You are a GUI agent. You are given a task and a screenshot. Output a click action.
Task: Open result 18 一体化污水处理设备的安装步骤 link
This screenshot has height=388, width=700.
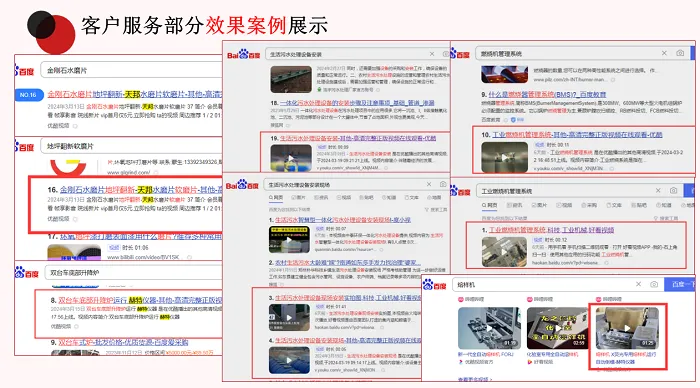pyautogui.click(x=357, y=103)
